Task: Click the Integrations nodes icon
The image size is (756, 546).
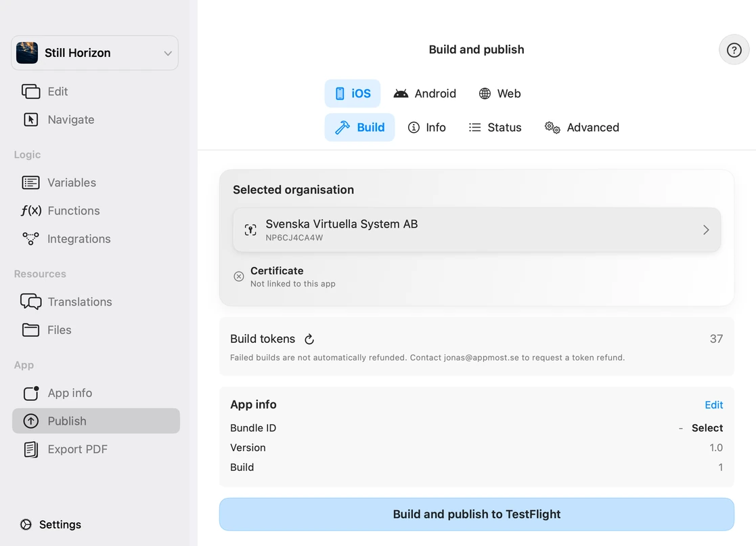Action: (31, 238)
